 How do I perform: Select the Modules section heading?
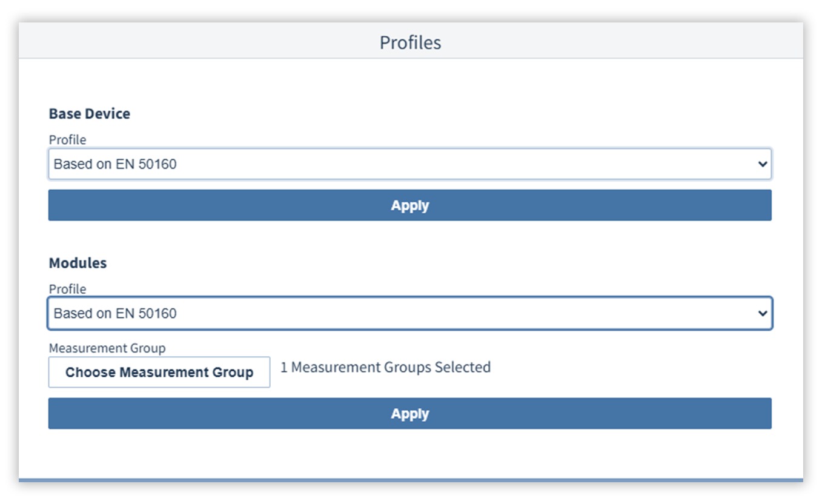coord(78,263)
